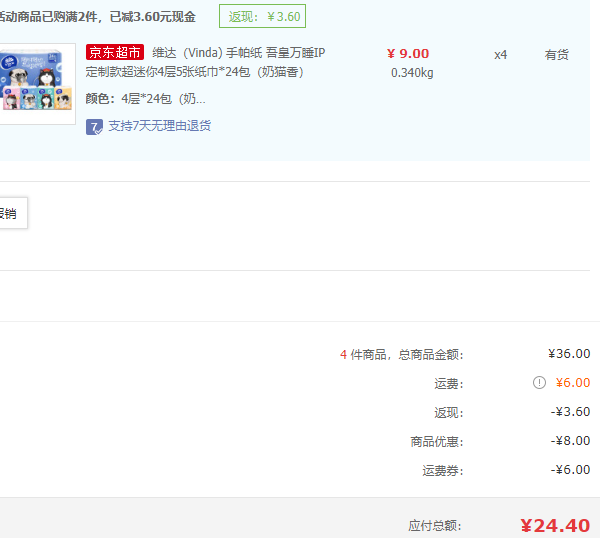Click the shipping fee ¥6.00 value
Image resolution: width=600 pixels, height=538 pixels.
pyautogui.click(x=573, y=383)
